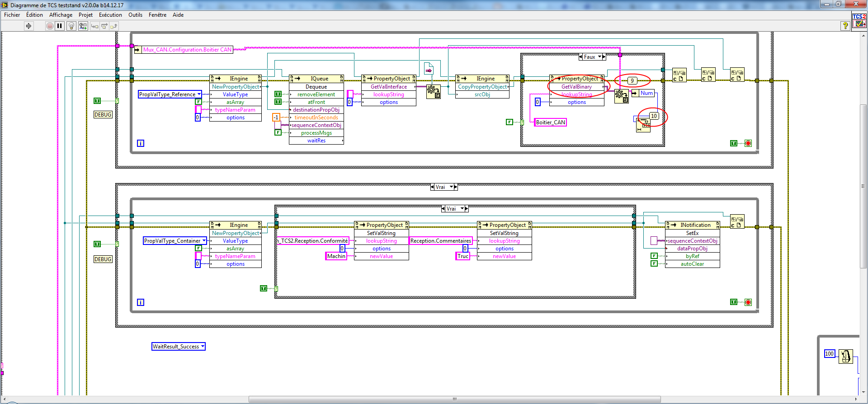Screen dimensions: 868x404
Task: Open the WaitResult_Success enum dropdown
Action: pyautogui.click(x=203, y=346)
